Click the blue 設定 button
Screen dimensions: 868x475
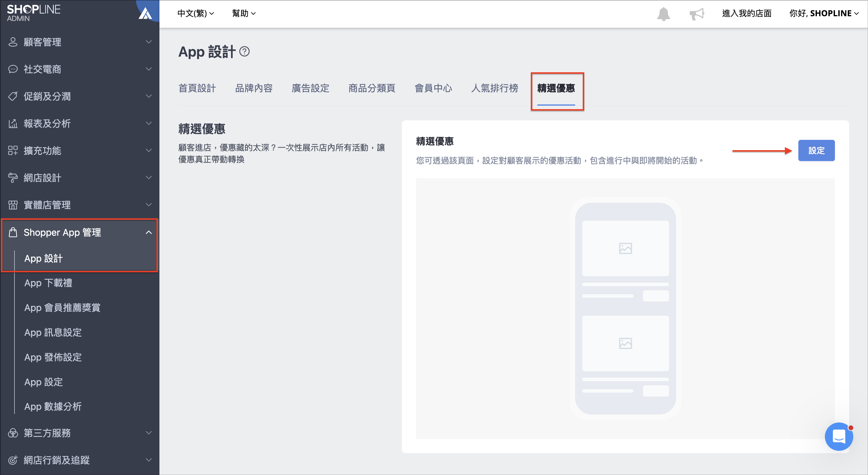816,150
